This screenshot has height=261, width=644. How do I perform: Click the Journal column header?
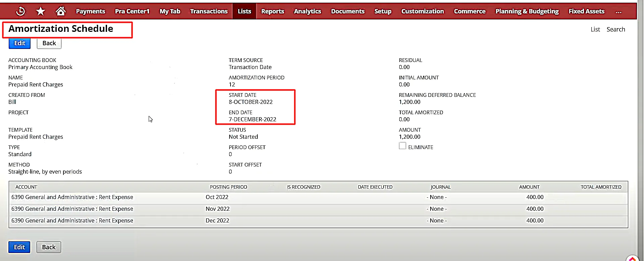click(441, 187)
